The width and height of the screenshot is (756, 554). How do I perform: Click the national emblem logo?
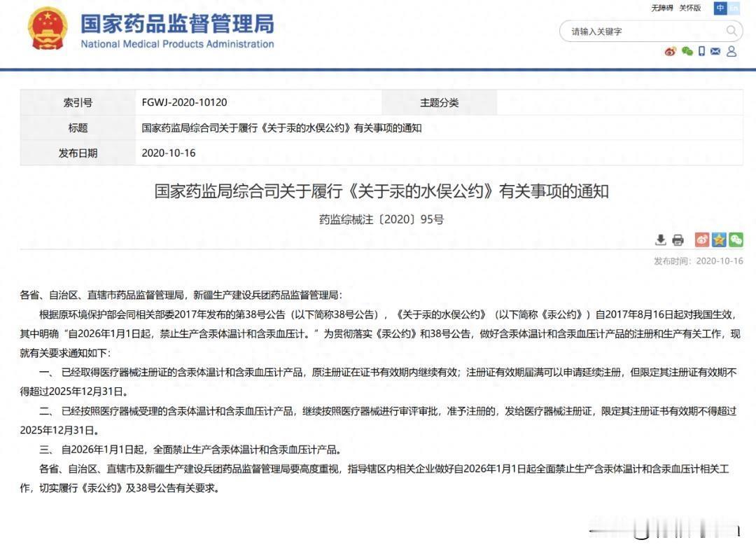[x=48, y=29]
